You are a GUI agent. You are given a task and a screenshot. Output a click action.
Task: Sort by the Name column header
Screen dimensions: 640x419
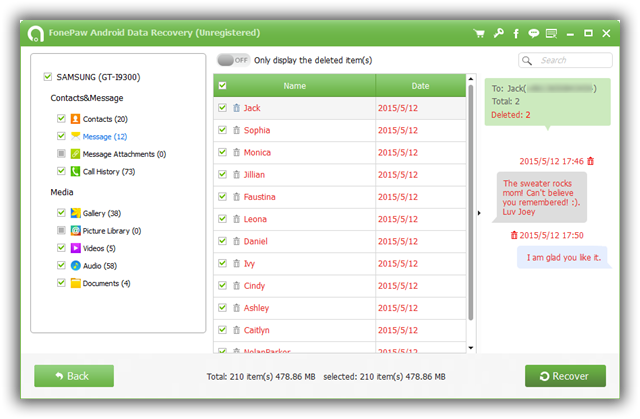pyautogui.click(x=294, y=86)
